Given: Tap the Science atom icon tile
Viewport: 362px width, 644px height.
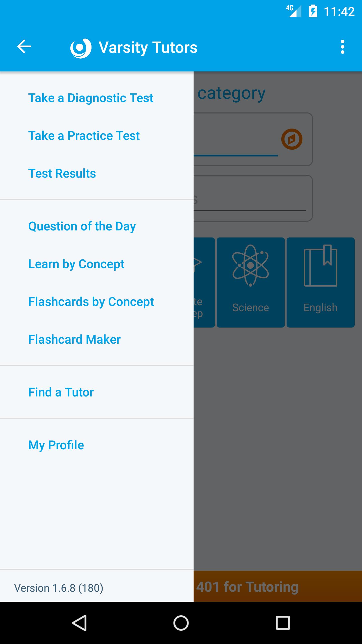Looking at the screenshot, I should 251,282.
